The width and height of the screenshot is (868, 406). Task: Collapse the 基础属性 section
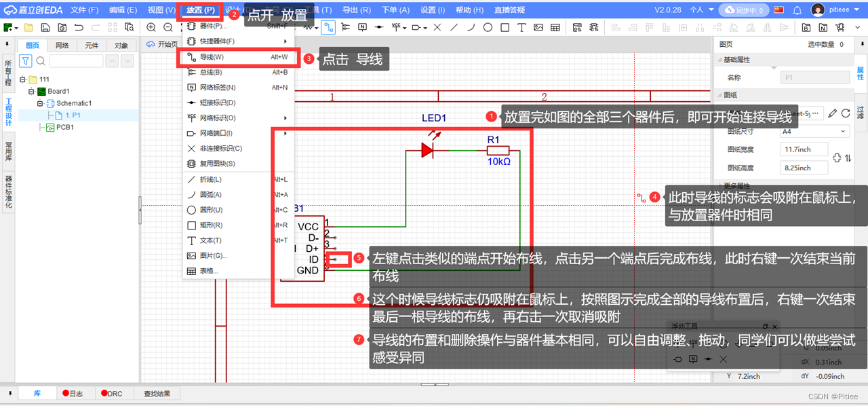pyautogui.click(x=719, y=60)
